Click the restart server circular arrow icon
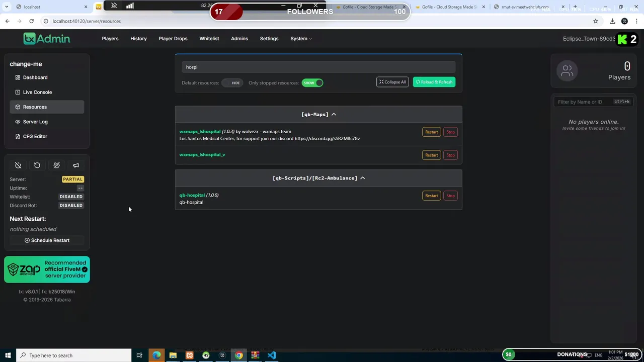This screenshot has width=644, height=362. click(37, 165)
